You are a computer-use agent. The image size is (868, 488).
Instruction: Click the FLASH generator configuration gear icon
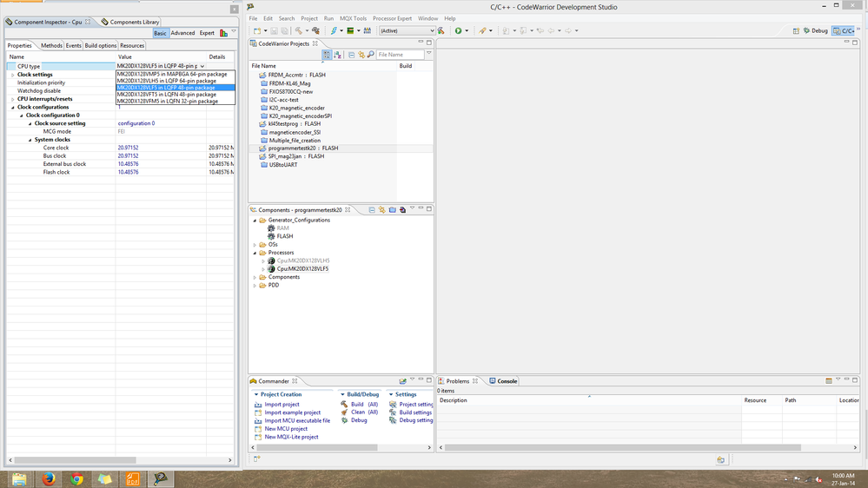[x=271, y=236]
